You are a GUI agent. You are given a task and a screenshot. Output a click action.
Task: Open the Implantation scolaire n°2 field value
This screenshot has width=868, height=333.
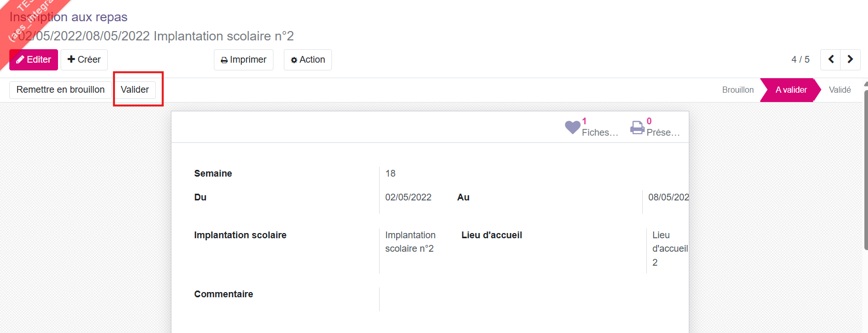(410, 242)
